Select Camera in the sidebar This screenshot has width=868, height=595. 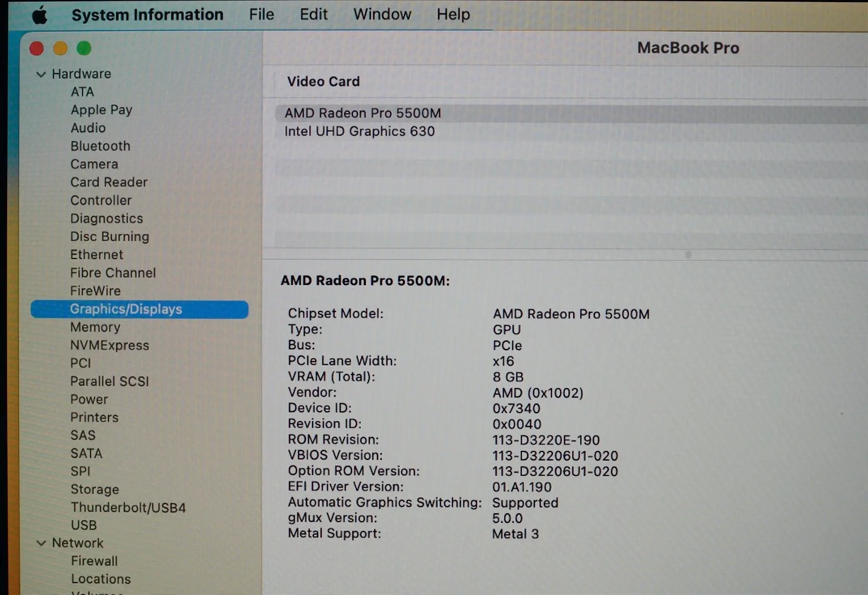pos(94,164)
